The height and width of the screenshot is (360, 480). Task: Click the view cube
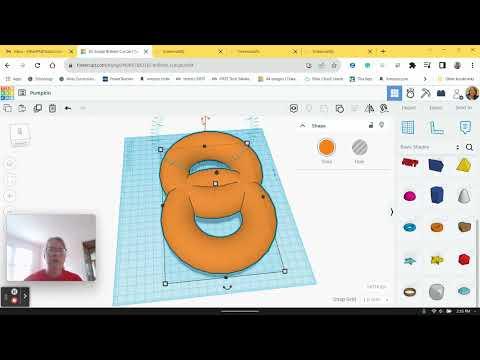tap(20, 134)
